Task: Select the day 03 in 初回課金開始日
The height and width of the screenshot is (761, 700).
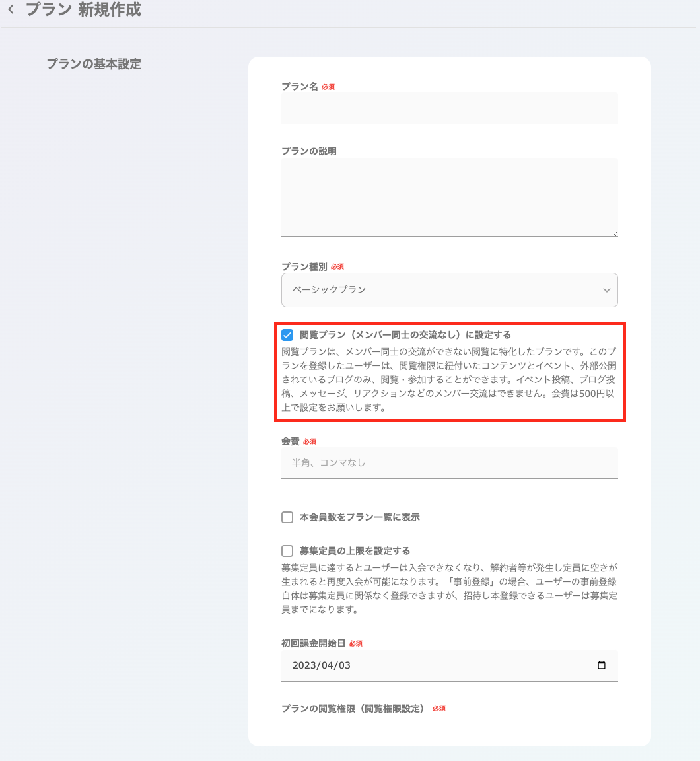Action: [x=343, y=665]
